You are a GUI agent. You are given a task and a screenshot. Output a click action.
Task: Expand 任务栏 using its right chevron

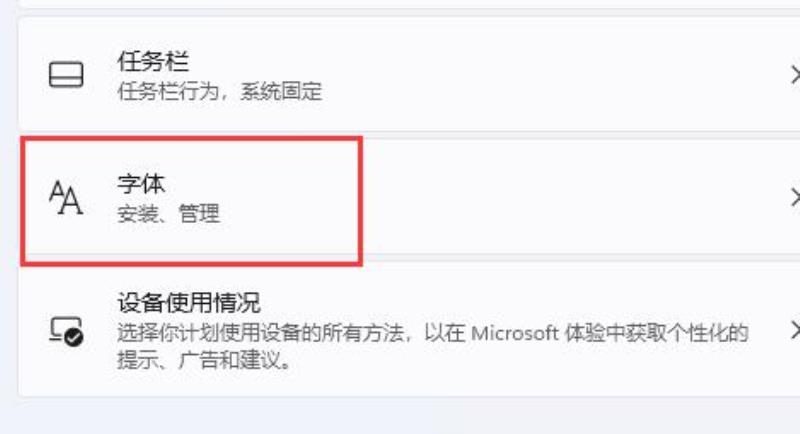pos(794,75)
